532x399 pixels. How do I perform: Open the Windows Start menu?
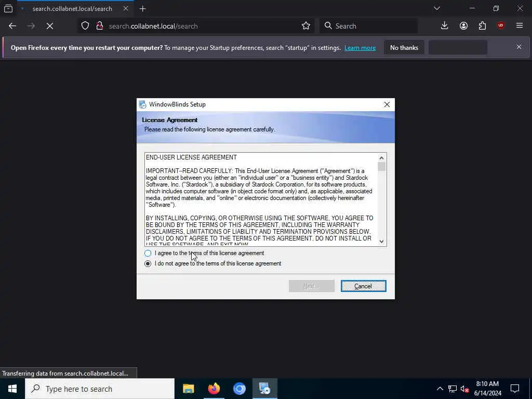click(12, 389)
